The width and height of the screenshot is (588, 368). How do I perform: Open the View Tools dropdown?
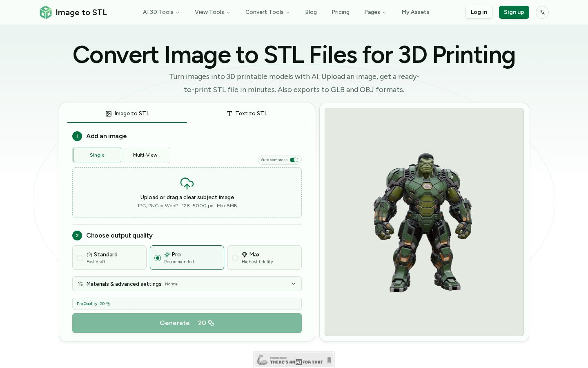(x=212, y=12)
